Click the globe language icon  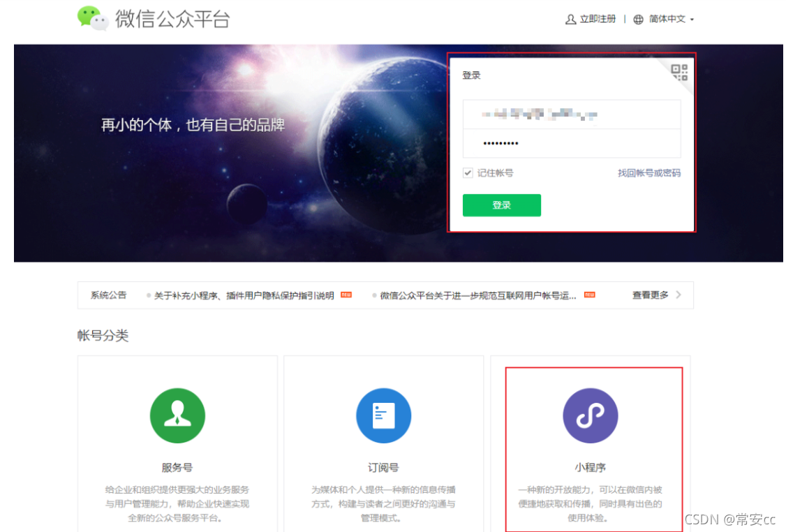pyautogui.click(x=638, y=20)
